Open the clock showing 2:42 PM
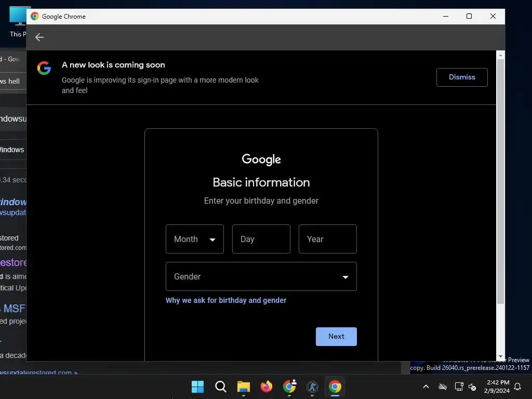The image size is (532, 399). click(x=497, y=387)
